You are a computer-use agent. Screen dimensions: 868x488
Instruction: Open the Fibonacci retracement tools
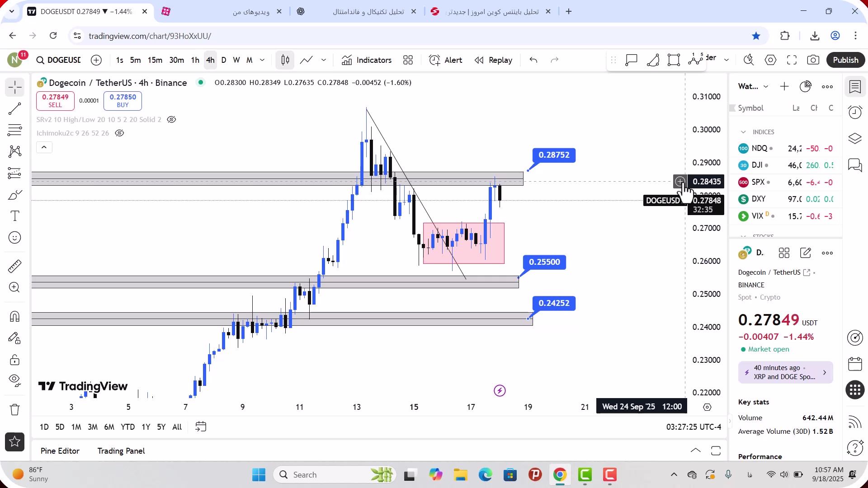click(15, 130)
